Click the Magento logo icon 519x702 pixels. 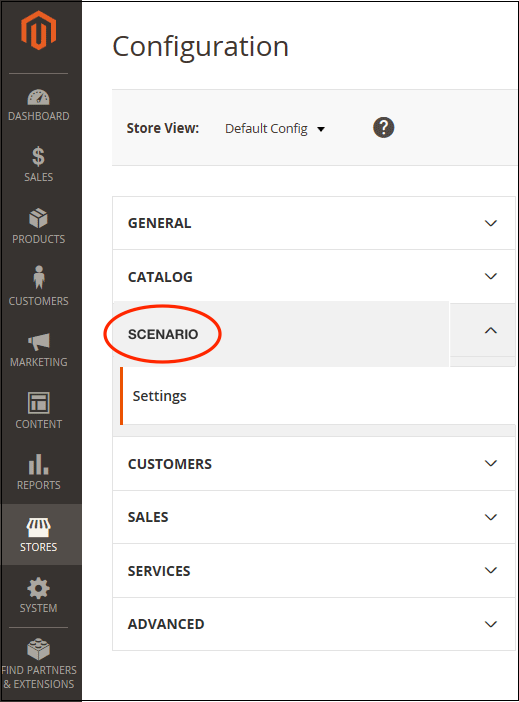point(39,30)
